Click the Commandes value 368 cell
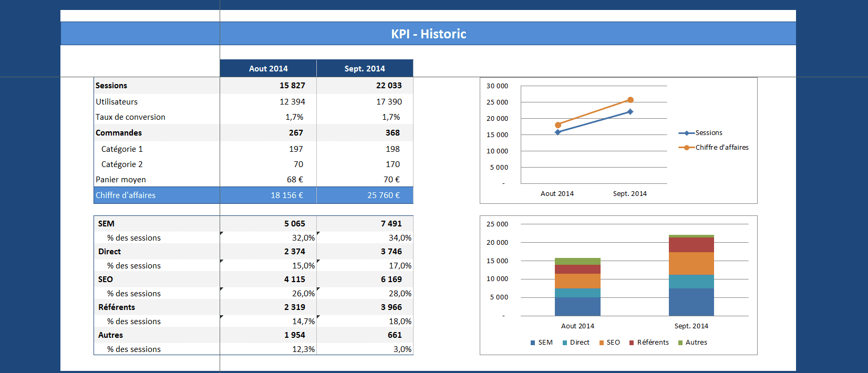Screen dimensions: 868x373 click(x=392, y=133)
